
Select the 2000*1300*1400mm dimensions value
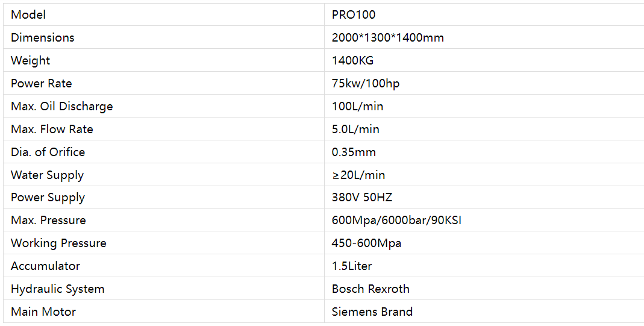387,37
